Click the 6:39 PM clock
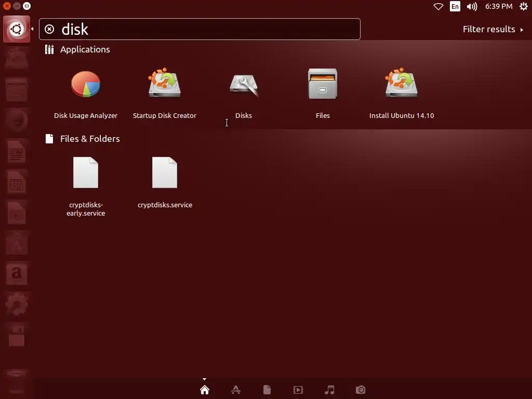The width and height of the screenshot is (532, 399). coord(499,6)
